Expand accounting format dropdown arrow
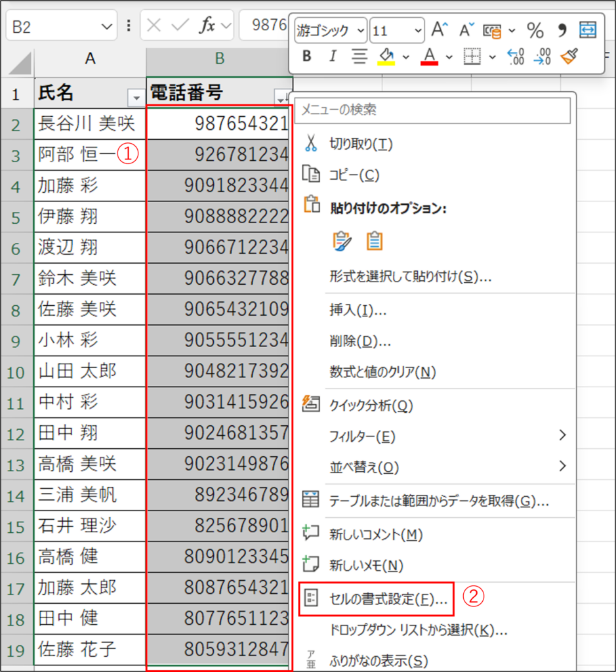Image resolution: width=616 pixels, height=672 pixels. coord(512,30)
